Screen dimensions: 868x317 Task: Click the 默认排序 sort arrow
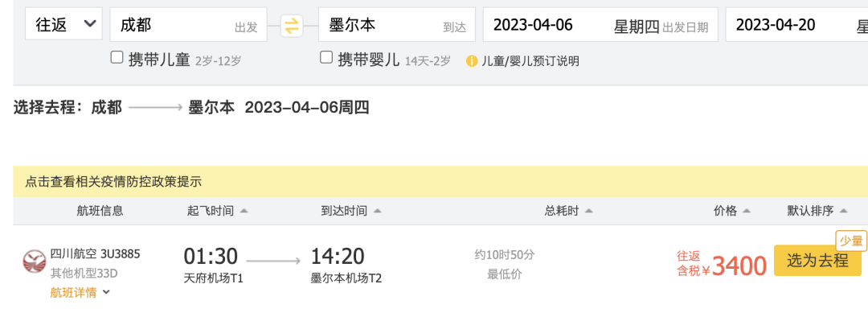(844, 211)
